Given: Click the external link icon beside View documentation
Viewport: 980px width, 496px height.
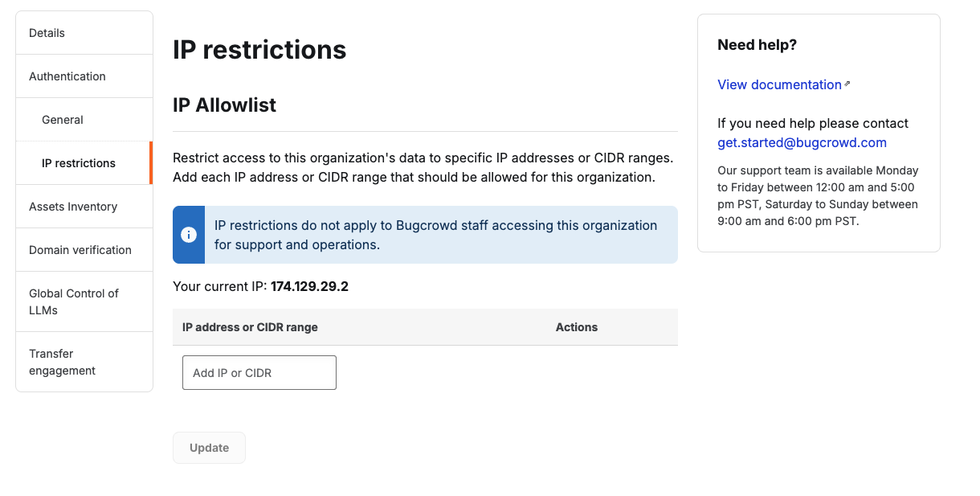Looking at the screenshot, I should pos(847,84).
